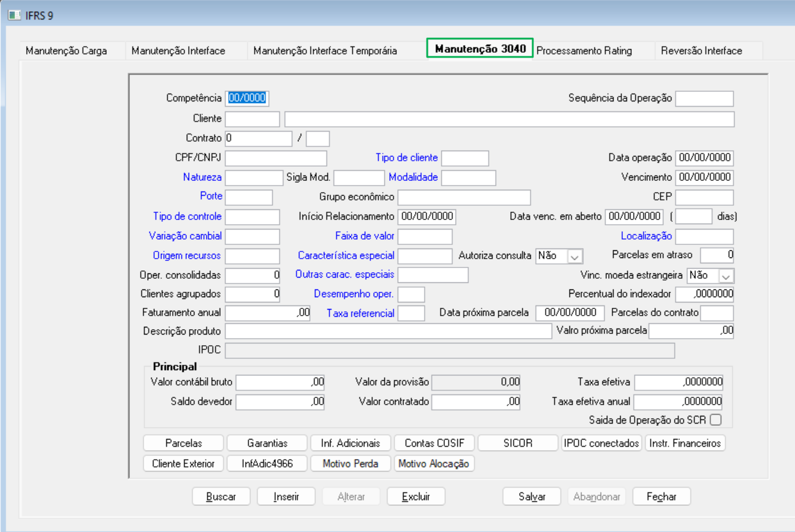
Task: Toggle the Saída de Operação do SCR checkbox
Action: (716, 420)
